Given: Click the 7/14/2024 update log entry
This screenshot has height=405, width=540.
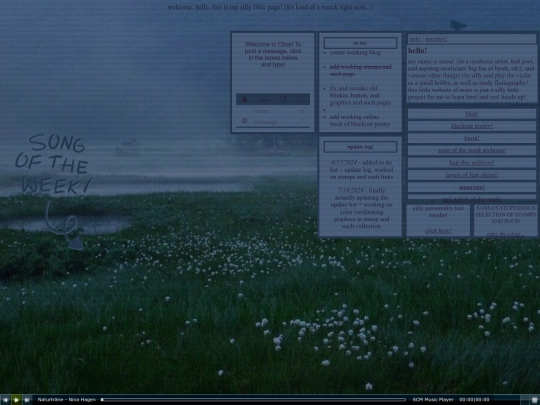Looking at the screenshot, I should (361, 208).
